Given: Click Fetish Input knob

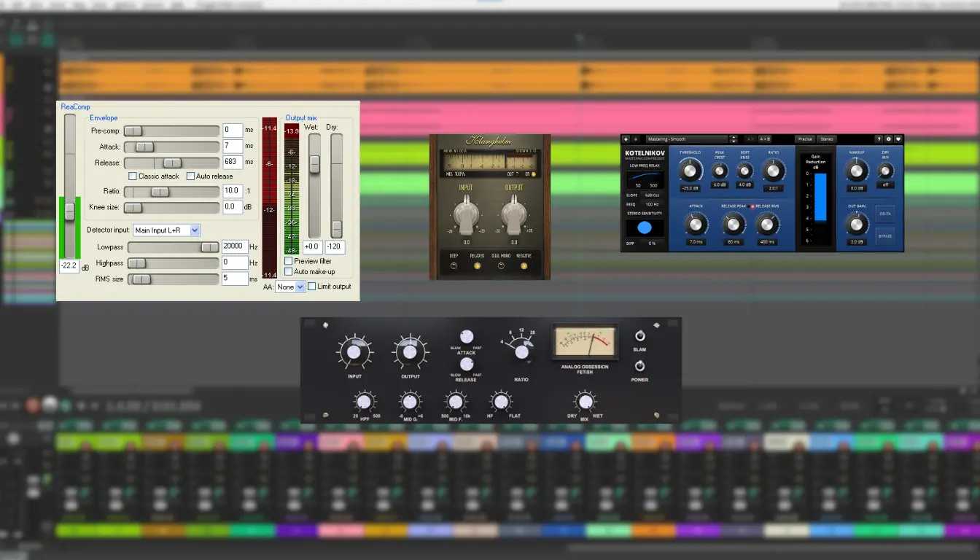Looking at the screenshot, I should pyautogui.click(x=354, y=352).
